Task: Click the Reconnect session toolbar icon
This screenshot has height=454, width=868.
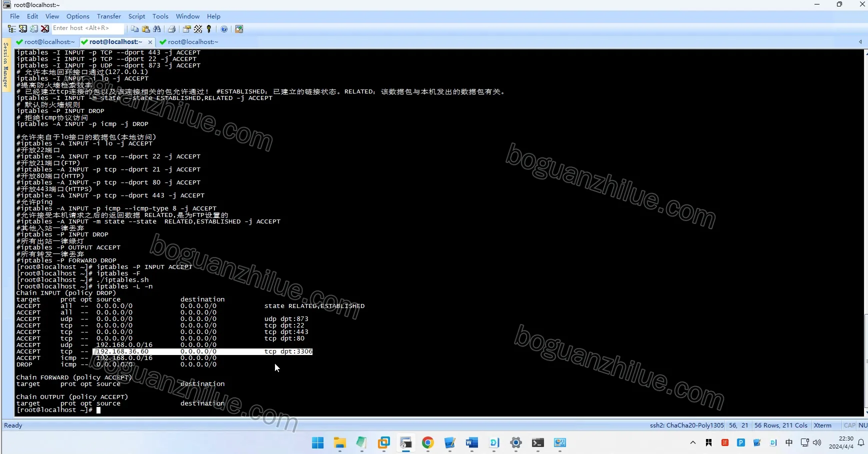Action: (x=34, y=29)
